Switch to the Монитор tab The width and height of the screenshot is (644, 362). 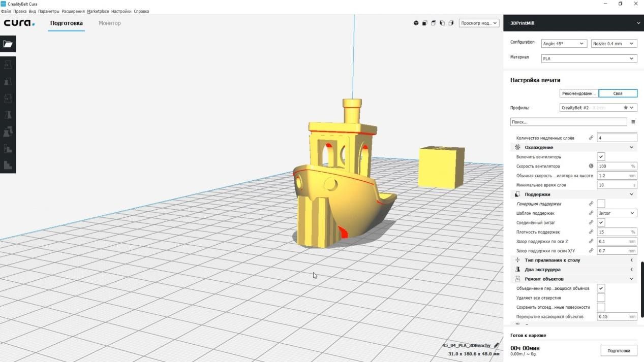(x=110, y=23)
